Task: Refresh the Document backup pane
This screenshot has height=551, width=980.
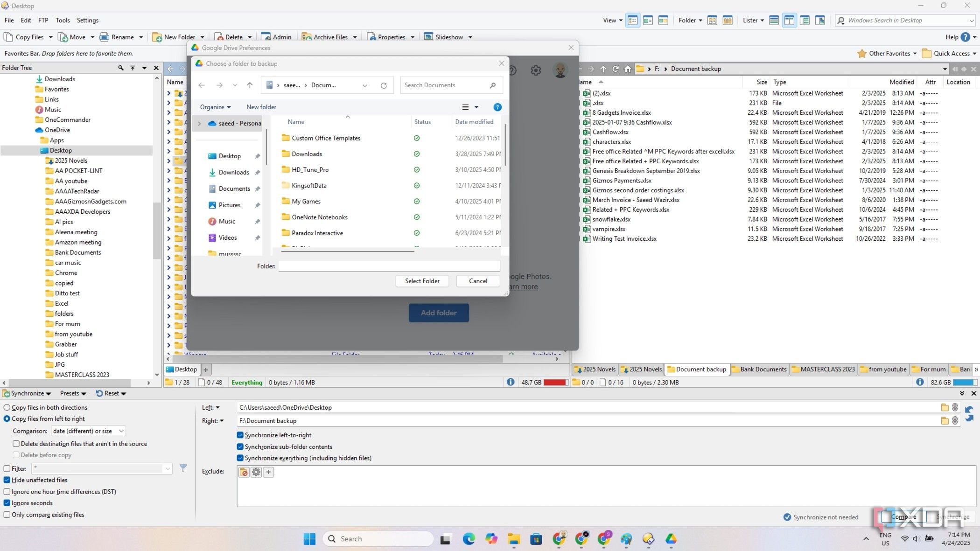Action: 616,69
